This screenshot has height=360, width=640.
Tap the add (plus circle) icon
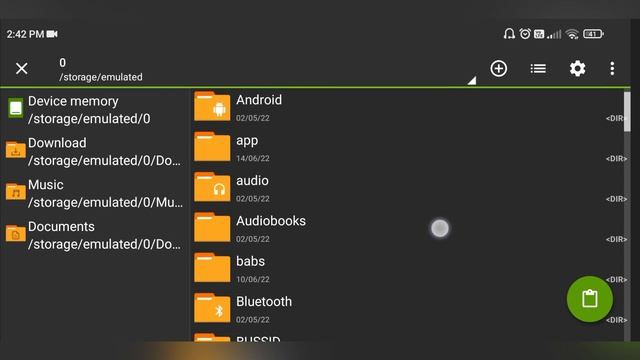(x=498, y=68)
